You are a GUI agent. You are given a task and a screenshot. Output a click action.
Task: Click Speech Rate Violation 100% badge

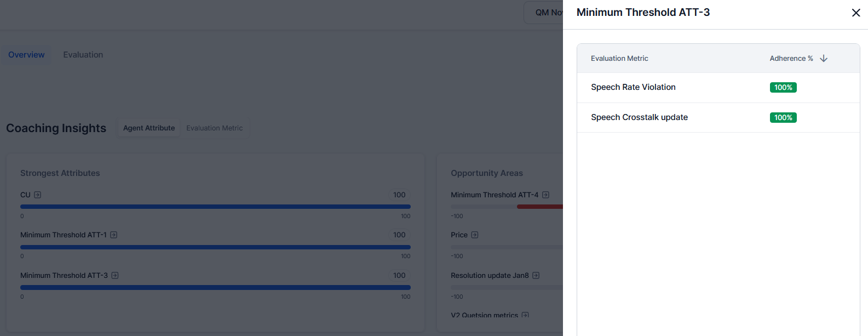tap(783, 87)
